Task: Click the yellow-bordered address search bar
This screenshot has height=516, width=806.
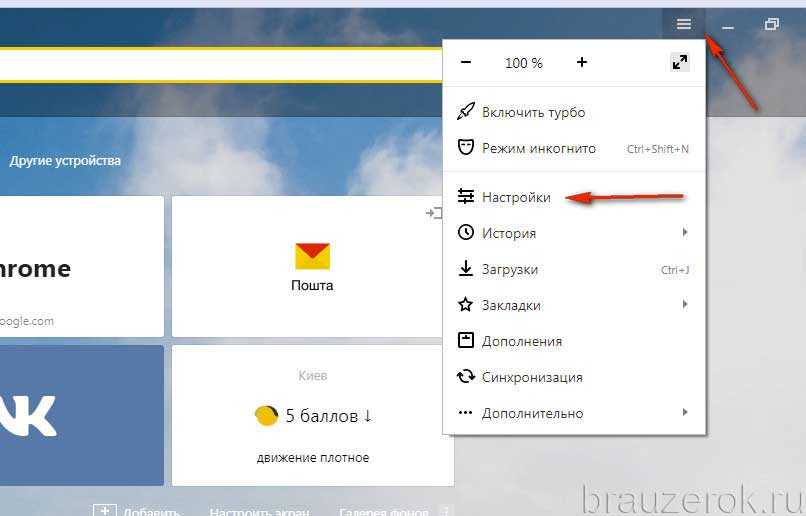Action: point(221,65)
